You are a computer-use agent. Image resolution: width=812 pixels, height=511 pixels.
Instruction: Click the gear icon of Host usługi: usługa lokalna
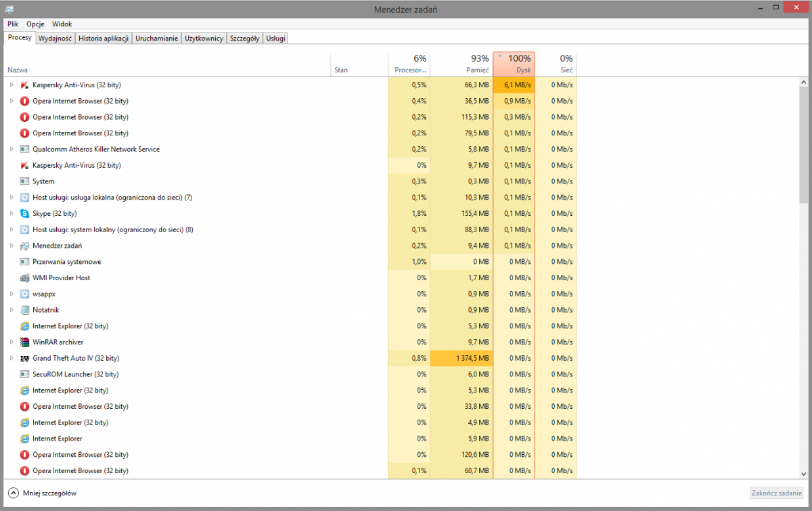(24, 198)
